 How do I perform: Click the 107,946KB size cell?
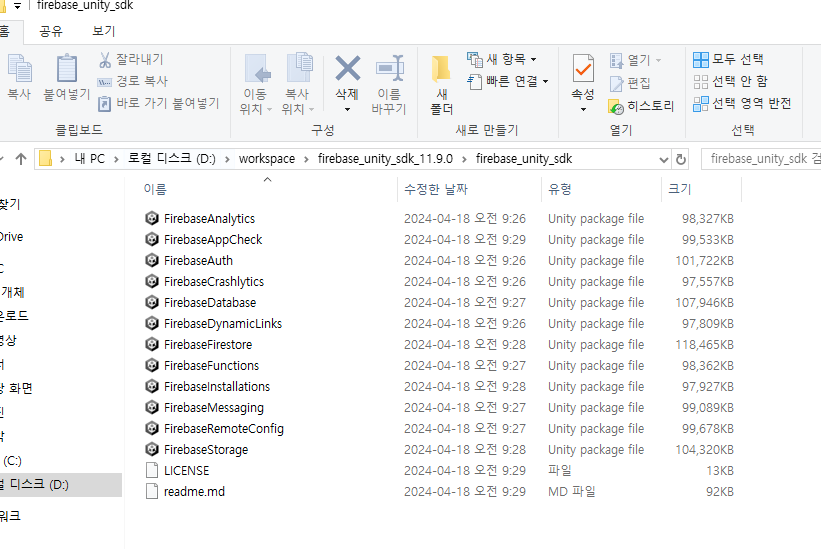(x=705, y=302)
